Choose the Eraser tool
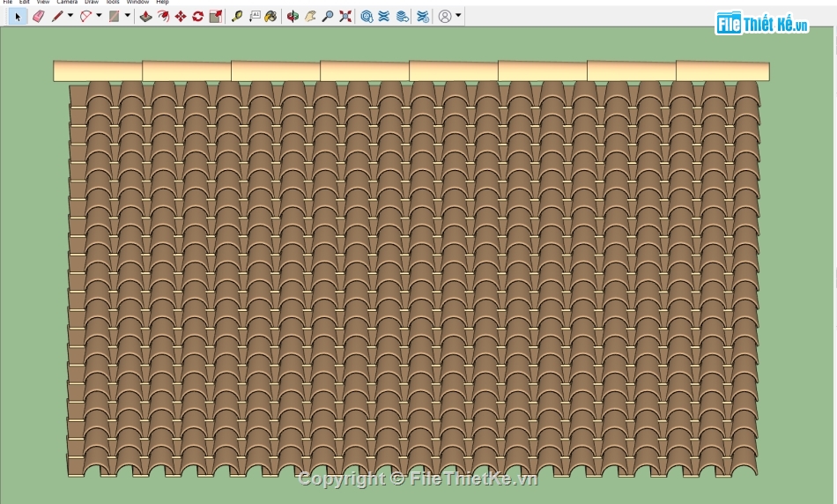Screen dimensions: 837x504 (39, 17)
